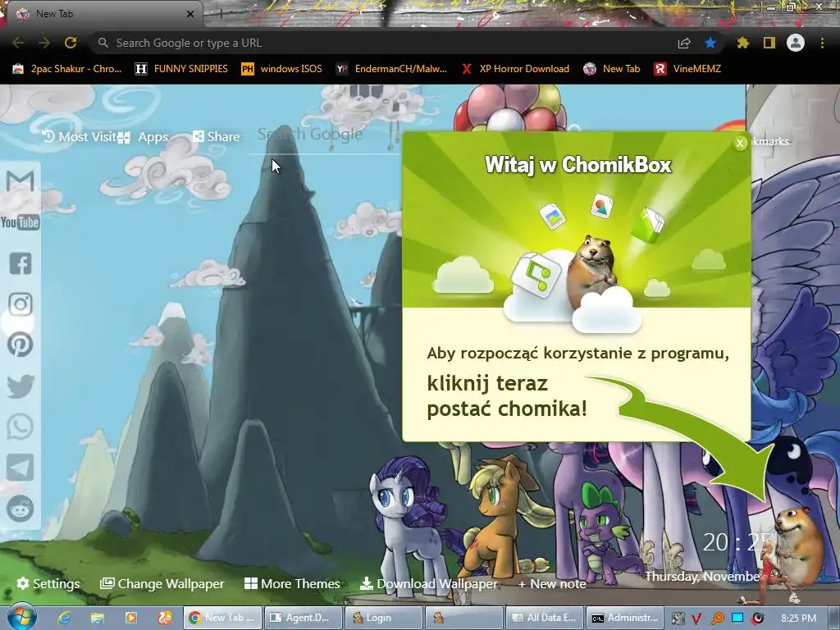Switch to Agent.D... taskbar window
Screen dimensions: 840x630
tap(304, 618)
